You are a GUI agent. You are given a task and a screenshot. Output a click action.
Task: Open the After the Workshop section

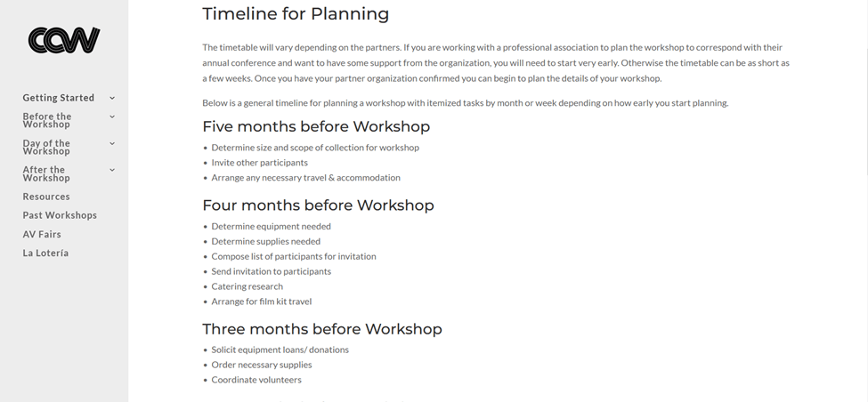pyautogui.click(x=46, y=173)
